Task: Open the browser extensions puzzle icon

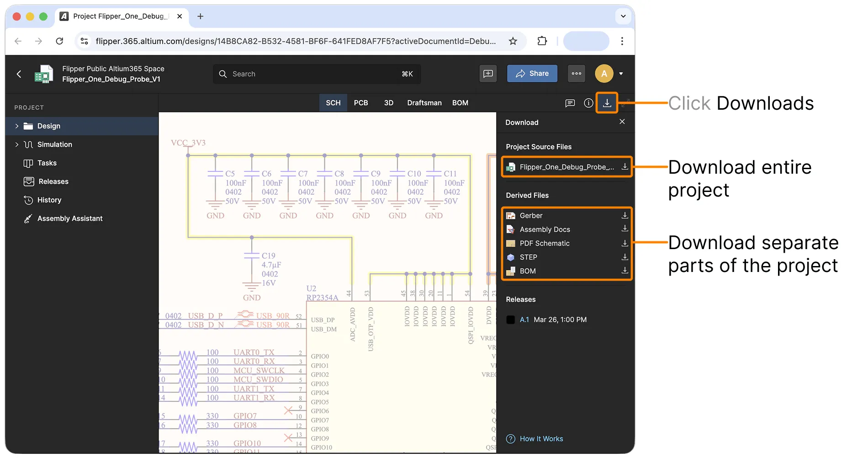Action: (x=542, y=41)
